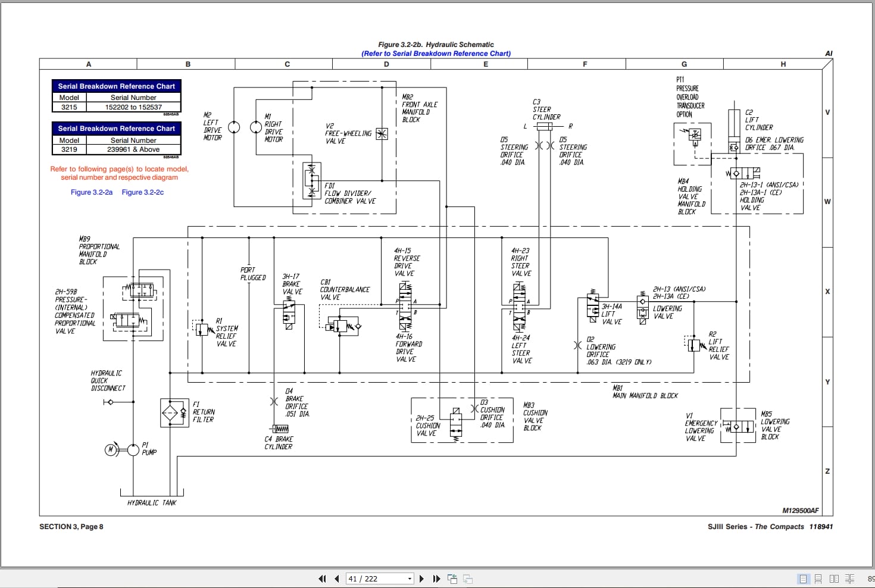
Task: Click the MB4 HOLDING VALVE MANIFOLD BLOCK label
Action: tap(692, 196)
